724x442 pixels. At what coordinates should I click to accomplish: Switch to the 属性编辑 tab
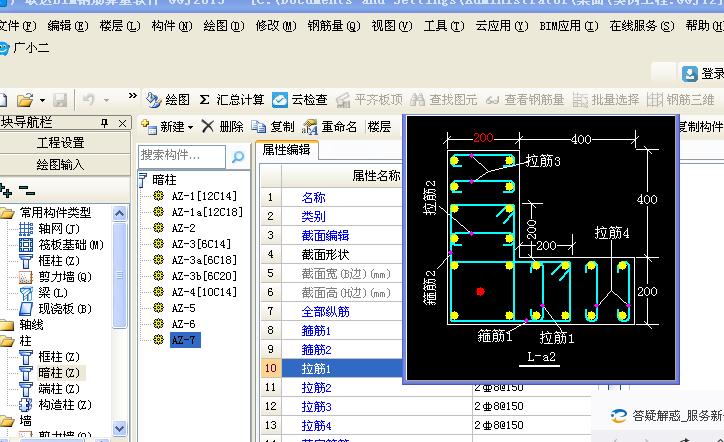tap(287, 150)
